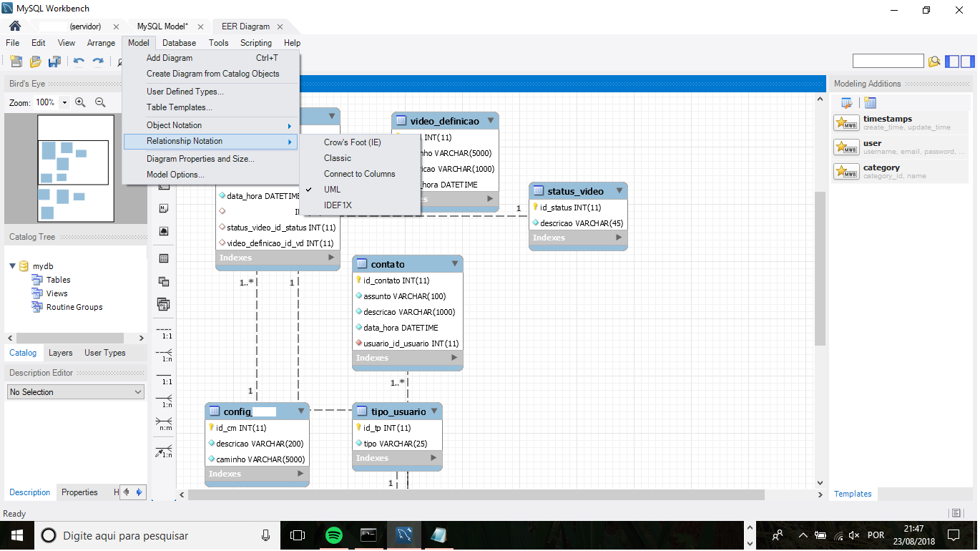Insert the timestamps template
This screenshot has width=980, height=551.
(x=901, y=122)
